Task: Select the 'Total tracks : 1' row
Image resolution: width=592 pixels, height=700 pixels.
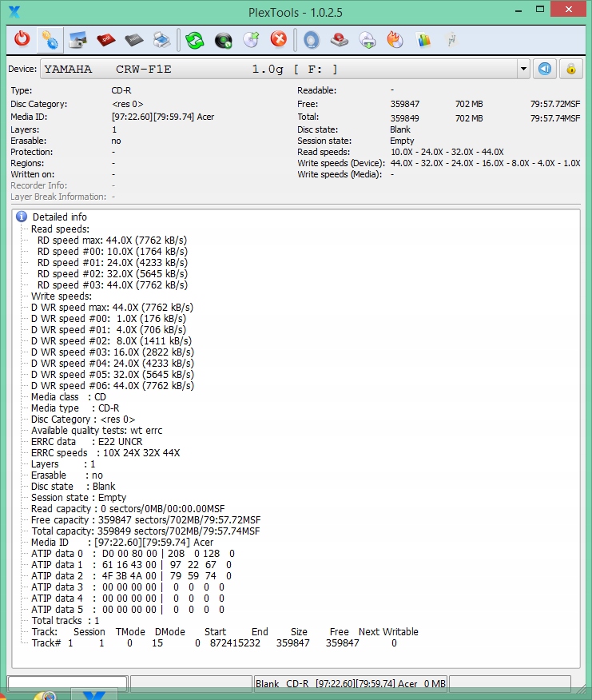Action: click(x=66, y=621)
